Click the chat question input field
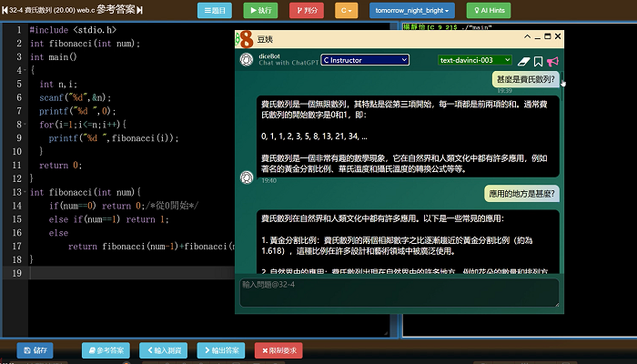 click(x=399, y=291)
